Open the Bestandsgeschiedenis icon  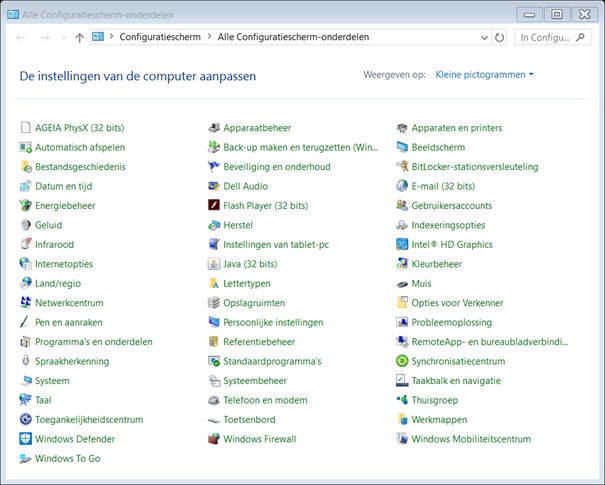[x=25, y=167]
